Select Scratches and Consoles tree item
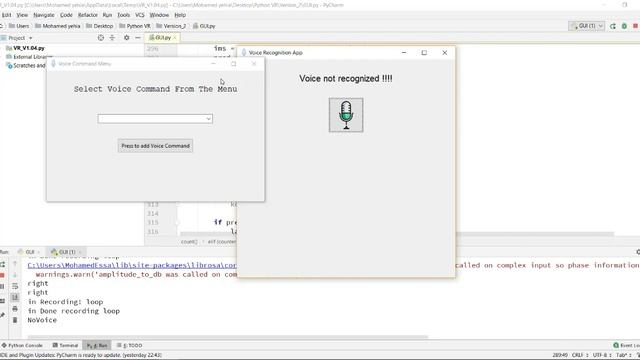 pos(26,65)
